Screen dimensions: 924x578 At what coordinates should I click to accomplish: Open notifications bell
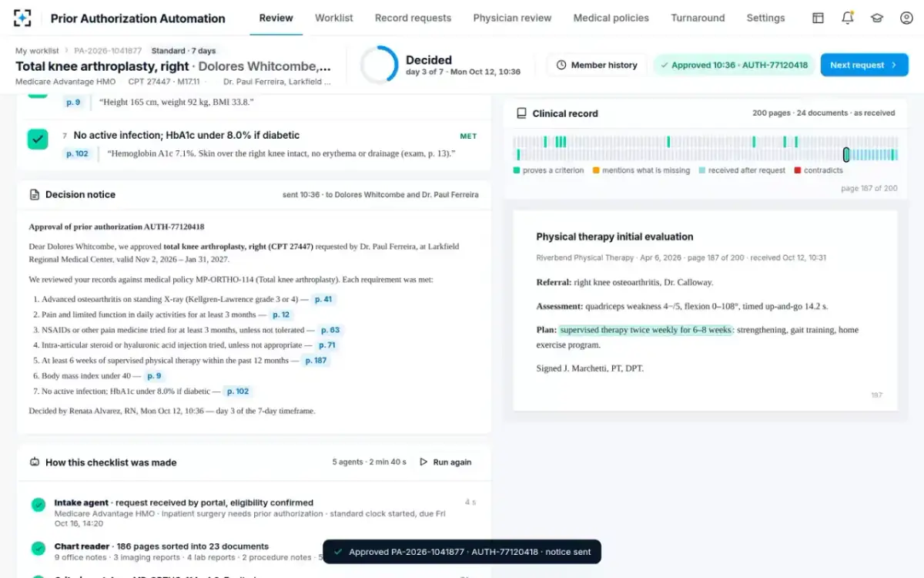click(x=848, y=18)
